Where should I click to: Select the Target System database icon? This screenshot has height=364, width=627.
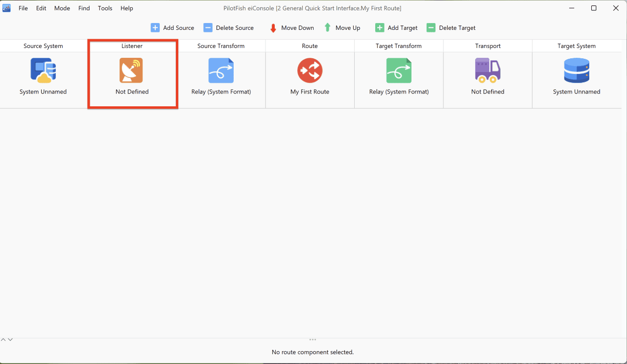(577, 71)
